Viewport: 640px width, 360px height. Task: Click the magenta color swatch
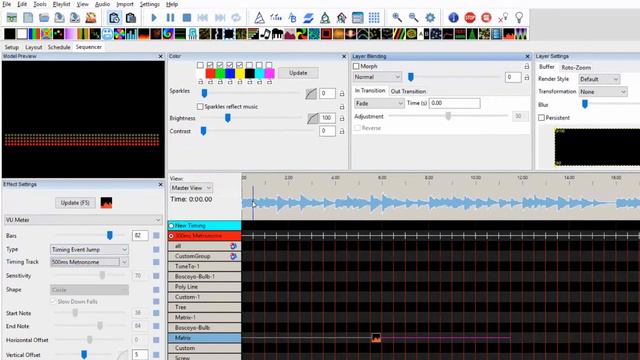269,73
